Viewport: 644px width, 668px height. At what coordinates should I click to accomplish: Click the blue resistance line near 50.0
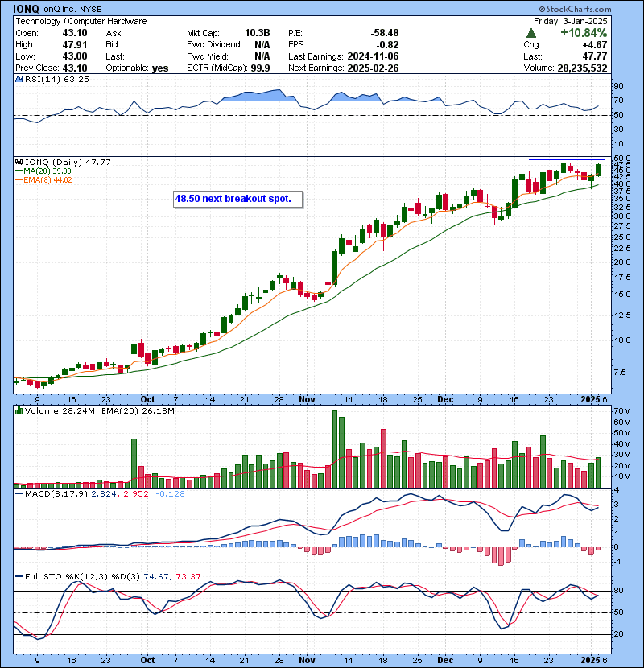[x=567, y=159]
